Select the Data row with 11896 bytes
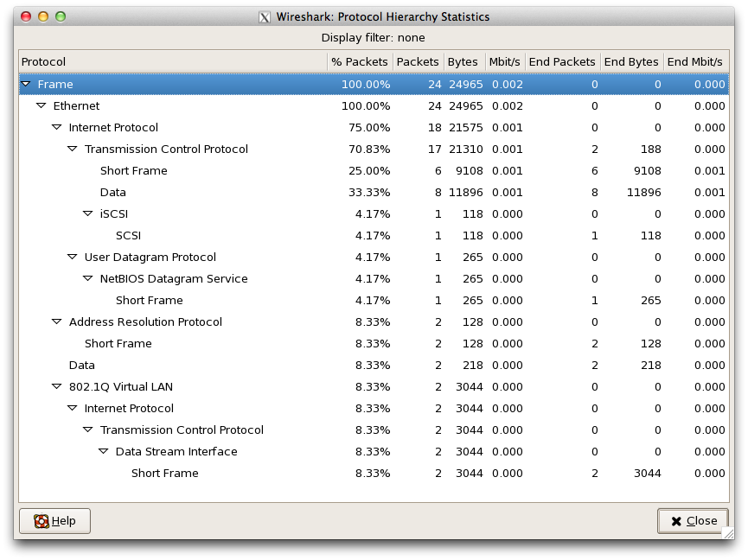Viewport: 748px width, 560px height. click(374, 193)
